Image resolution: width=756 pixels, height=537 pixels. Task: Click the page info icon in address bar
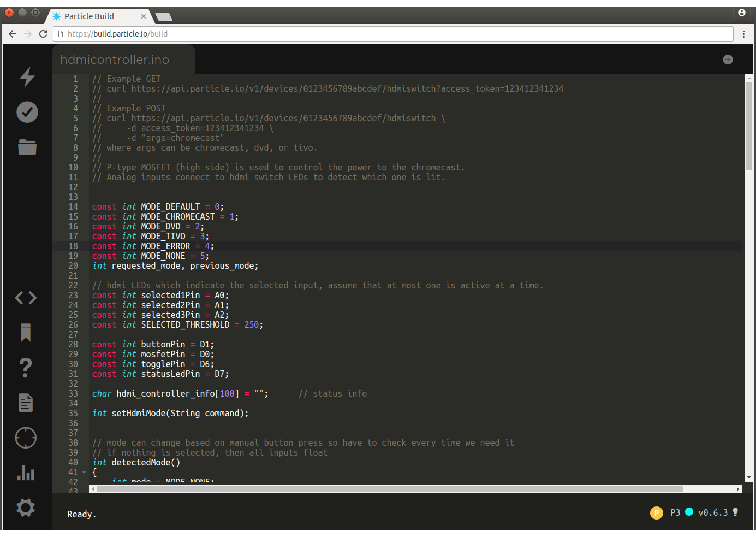(61, 34)
